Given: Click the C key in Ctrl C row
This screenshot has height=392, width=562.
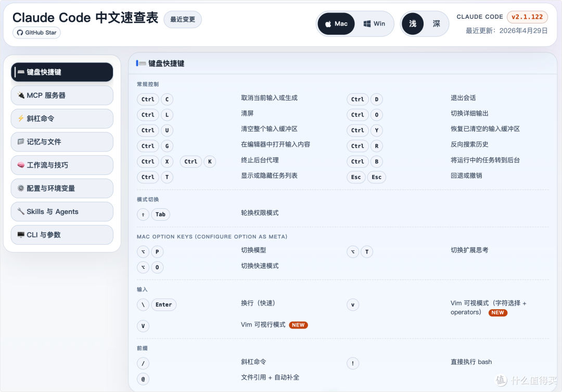Looking at the screenshot, I should pos(167,99).
